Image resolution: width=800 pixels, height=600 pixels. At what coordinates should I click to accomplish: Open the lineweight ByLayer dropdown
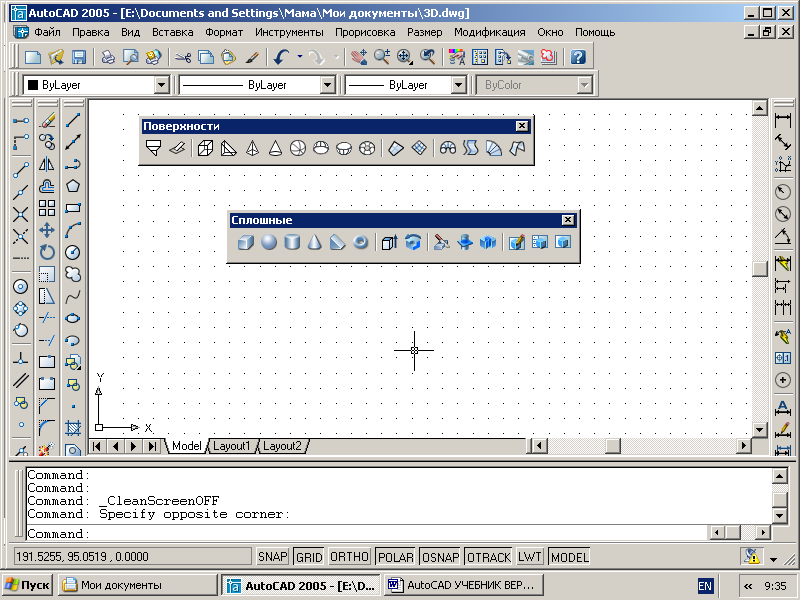click(x=459, y=85)
